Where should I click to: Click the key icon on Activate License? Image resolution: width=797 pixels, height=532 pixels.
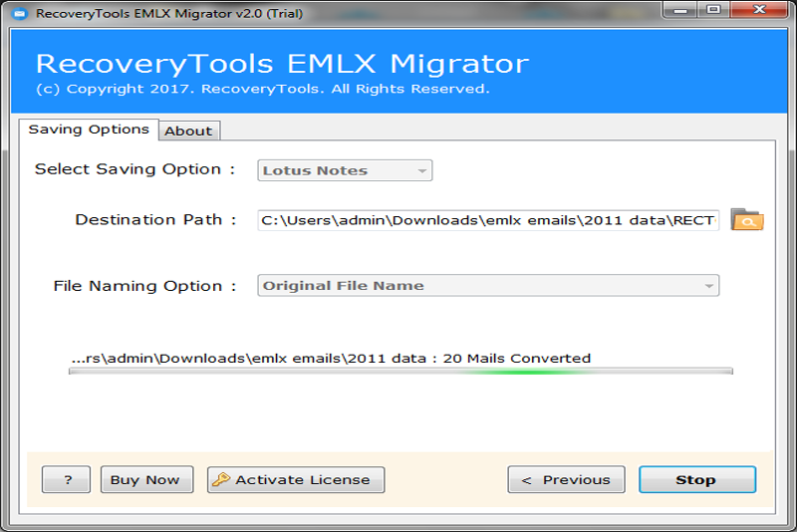tap(221, 479)
